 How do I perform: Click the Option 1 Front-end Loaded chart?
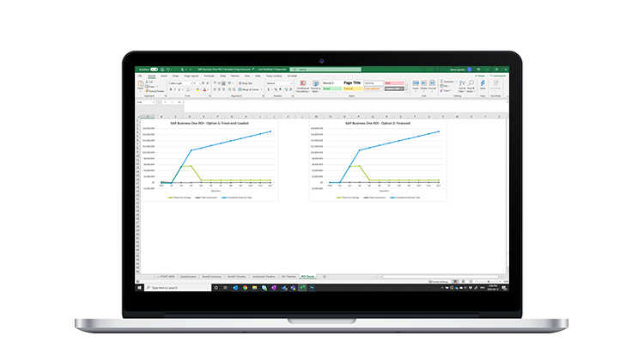click(209, 160)
